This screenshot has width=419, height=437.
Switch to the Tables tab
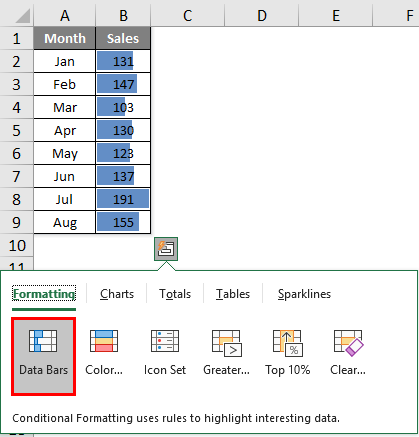pos(233,294)
